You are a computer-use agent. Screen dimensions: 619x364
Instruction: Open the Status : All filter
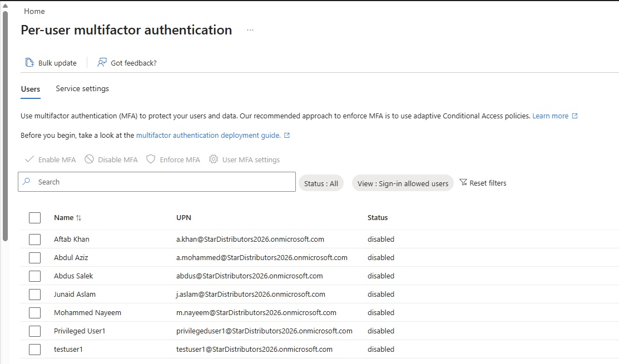321,183
